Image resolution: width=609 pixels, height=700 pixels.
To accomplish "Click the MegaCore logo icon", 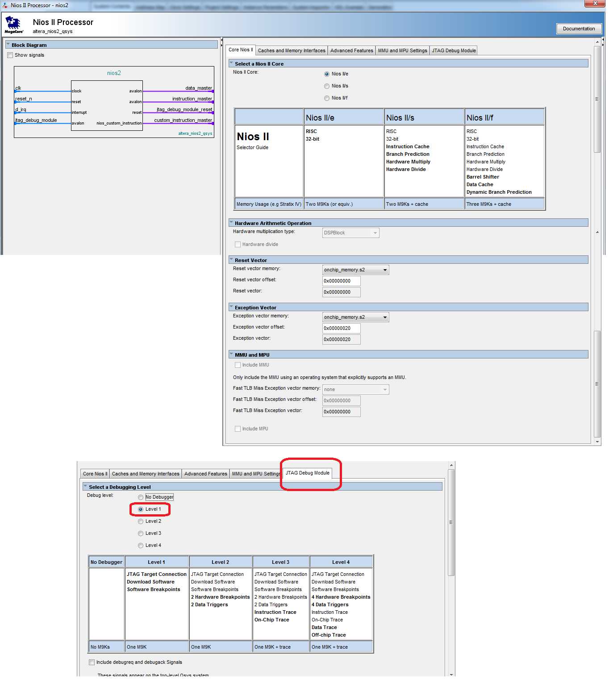I will click(13, 25).
